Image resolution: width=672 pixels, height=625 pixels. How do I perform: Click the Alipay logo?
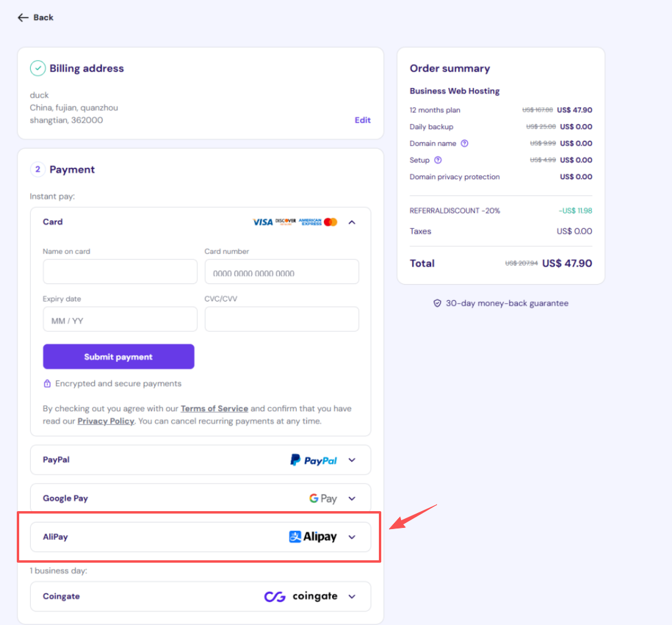(x=313, y=537)
